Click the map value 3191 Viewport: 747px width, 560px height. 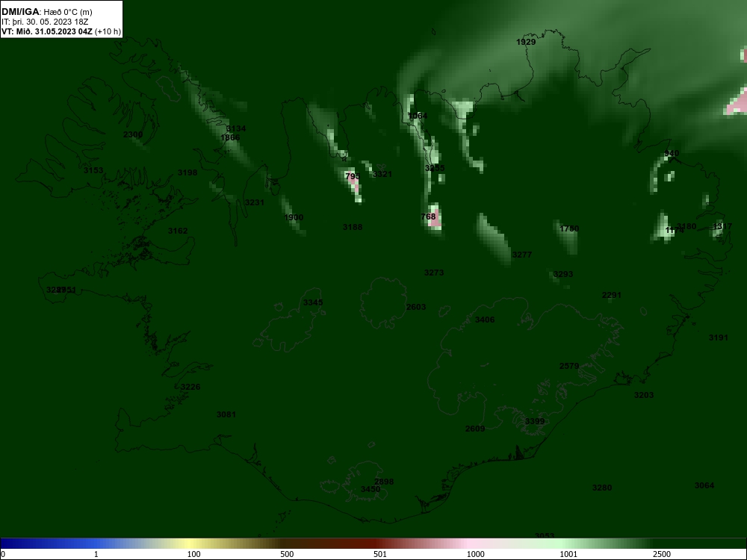pos(719,337)
